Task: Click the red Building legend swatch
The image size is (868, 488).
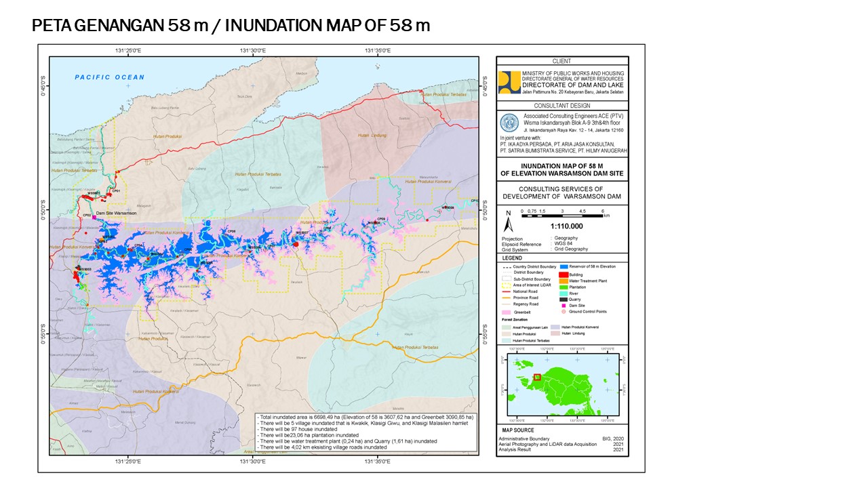Action: coord(562,274)
